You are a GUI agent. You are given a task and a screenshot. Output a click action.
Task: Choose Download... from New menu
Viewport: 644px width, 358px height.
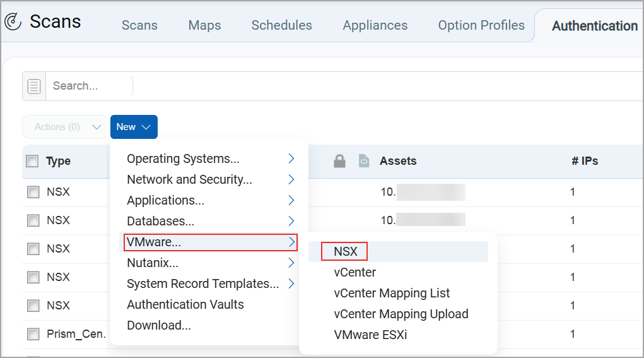[x=159, y=326]
